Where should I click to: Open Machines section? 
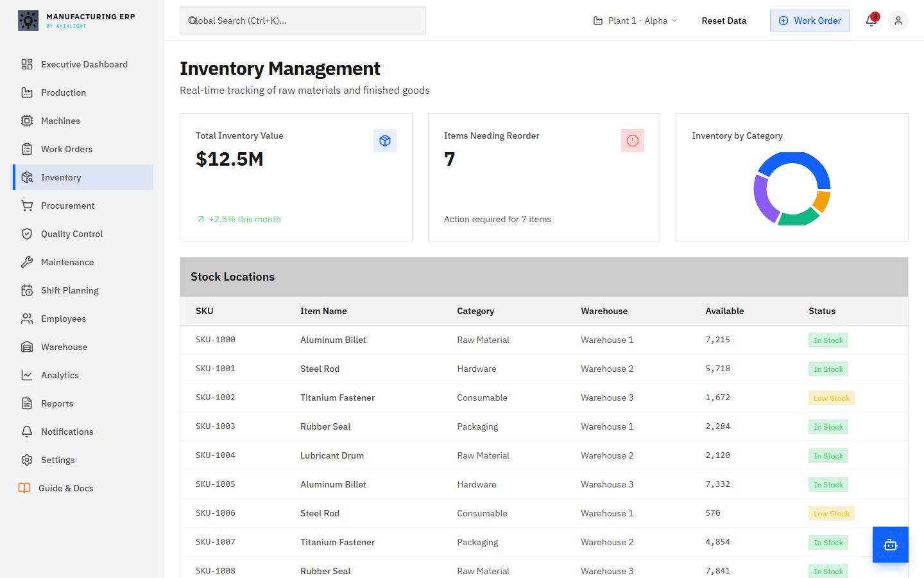tap(83, 121)
